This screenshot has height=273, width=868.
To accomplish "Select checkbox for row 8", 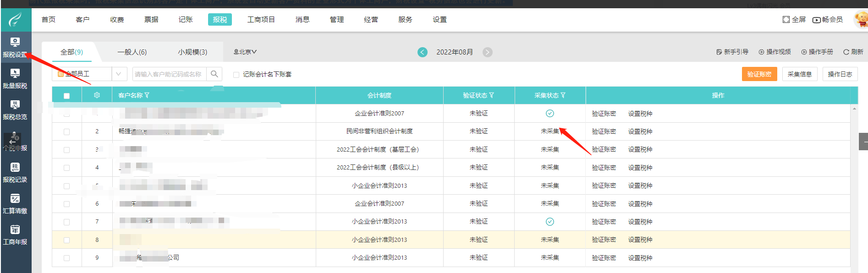I will point(67,240).
